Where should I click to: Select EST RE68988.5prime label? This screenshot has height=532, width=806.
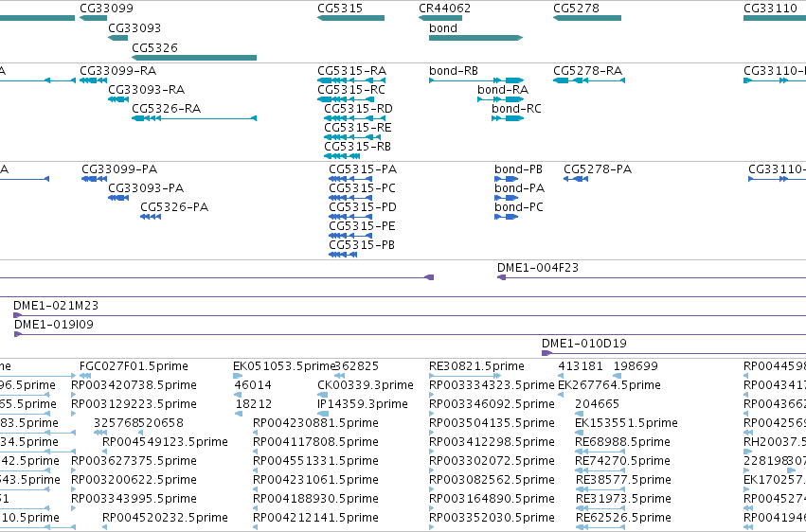(622, 442)
